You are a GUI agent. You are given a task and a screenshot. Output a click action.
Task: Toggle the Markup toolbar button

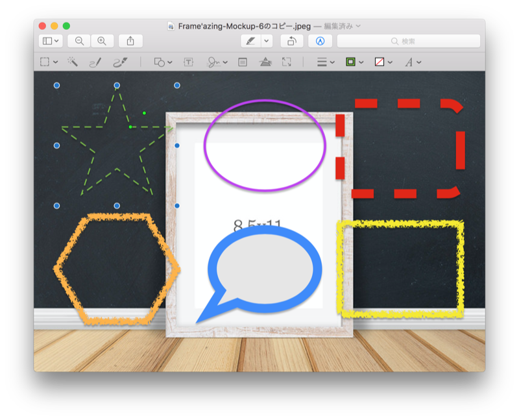click(x=320, y=41)
